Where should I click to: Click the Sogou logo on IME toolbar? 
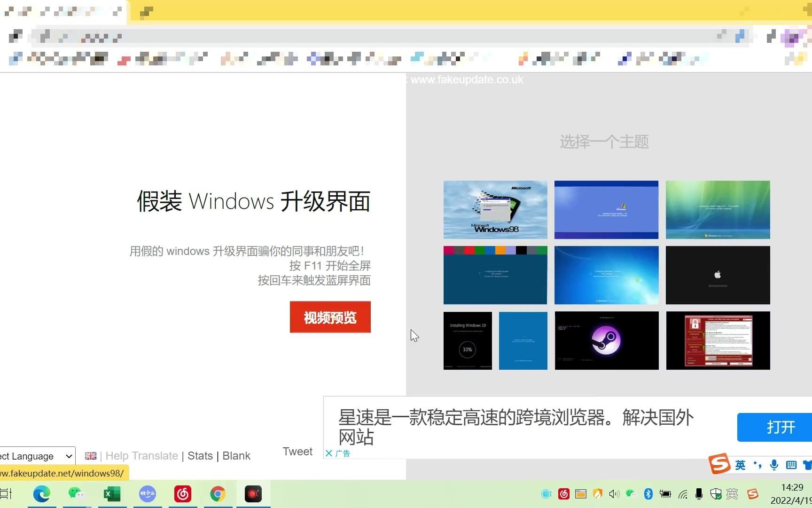719,464
